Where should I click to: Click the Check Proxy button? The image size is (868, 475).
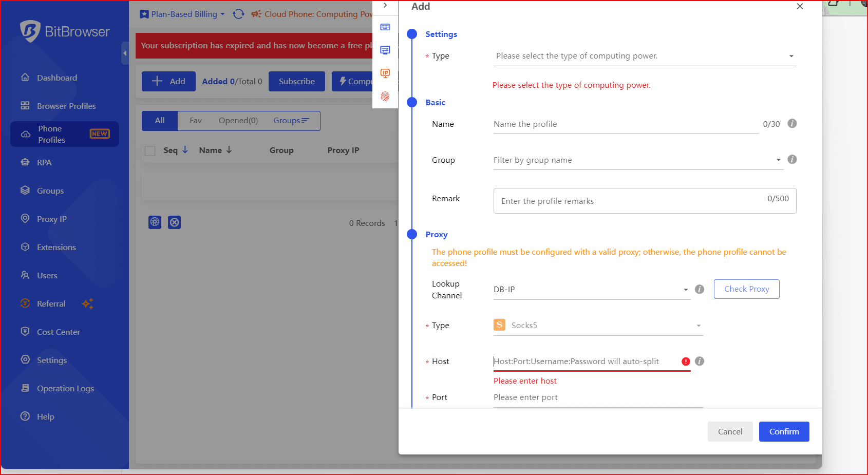coord(746,289)
